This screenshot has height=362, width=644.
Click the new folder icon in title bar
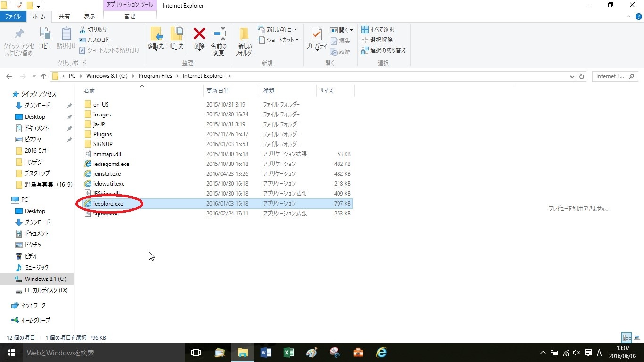click(30, 6)
